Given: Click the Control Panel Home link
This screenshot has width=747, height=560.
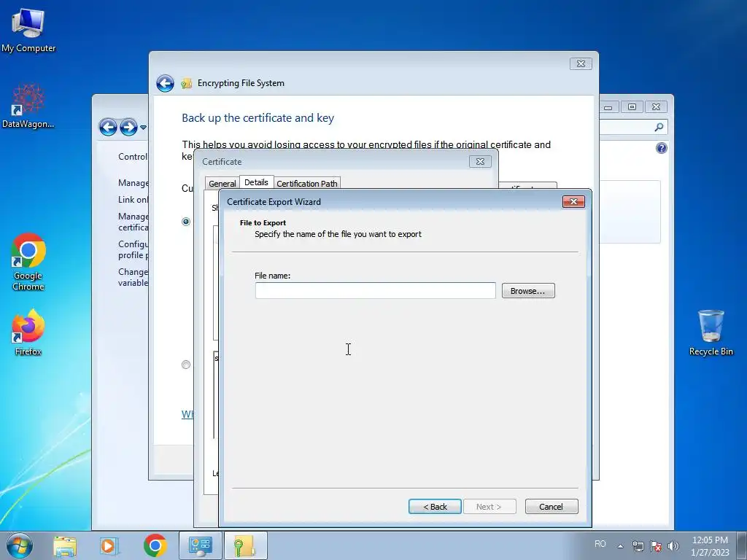Looking at the screenshot, I should [x=133, y=157].
